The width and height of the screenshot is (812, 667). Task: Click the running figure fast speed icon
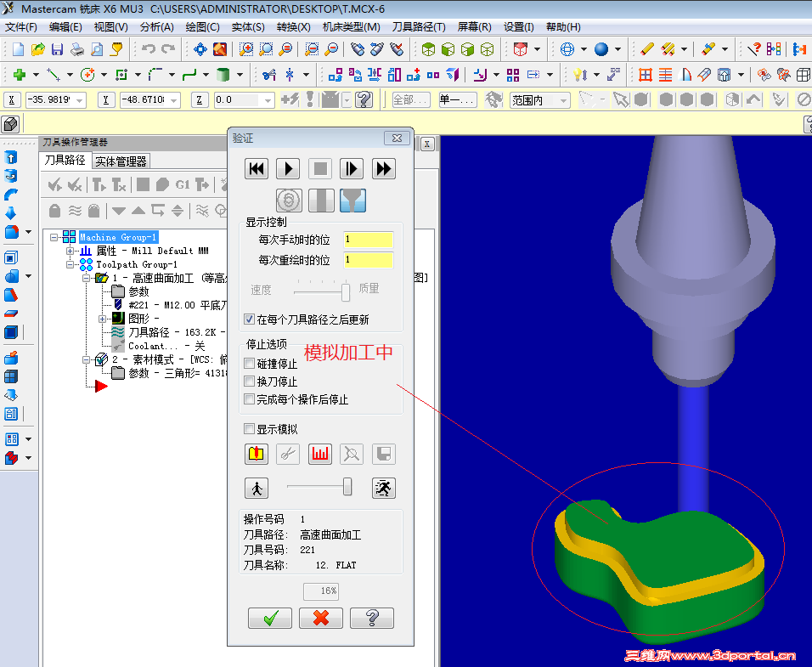[x=384, y=488]
